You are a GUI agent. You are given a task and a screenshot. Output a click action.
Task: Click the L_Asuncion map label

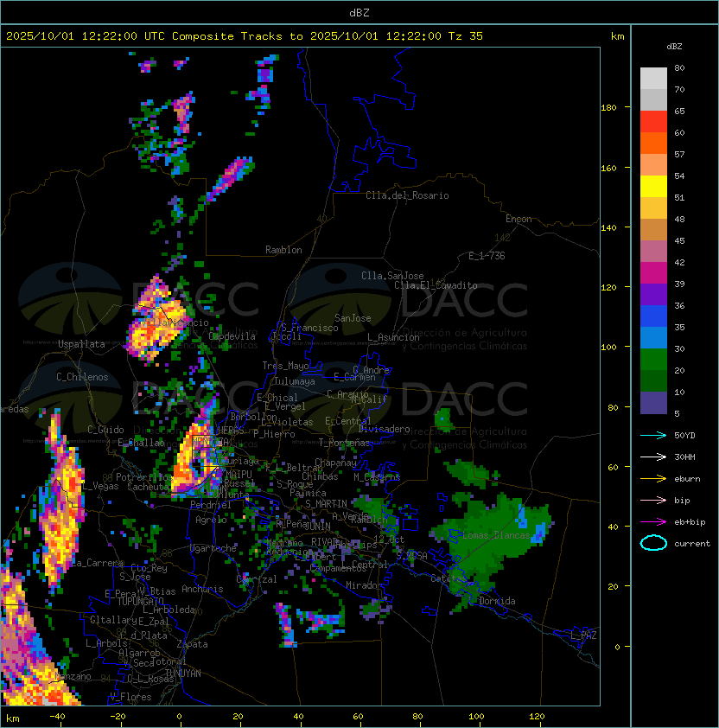pyautogui.click(x=393, y=337)
